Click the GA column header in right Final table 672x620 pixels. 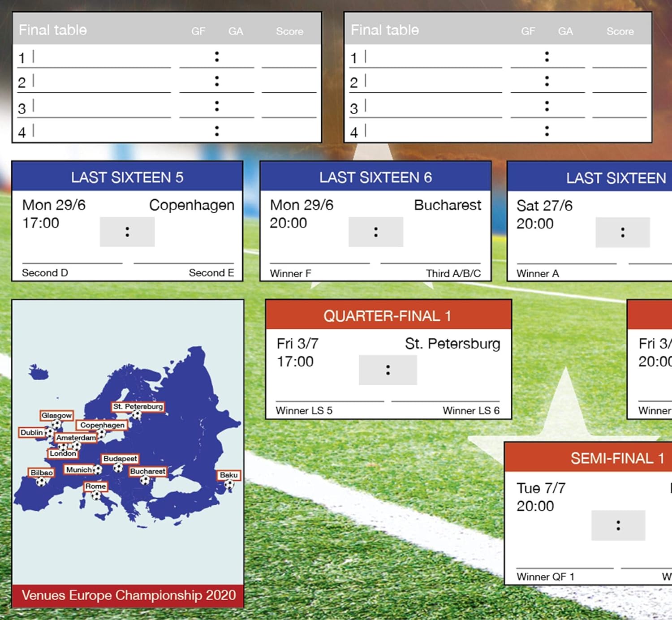[x=565, y=31]
